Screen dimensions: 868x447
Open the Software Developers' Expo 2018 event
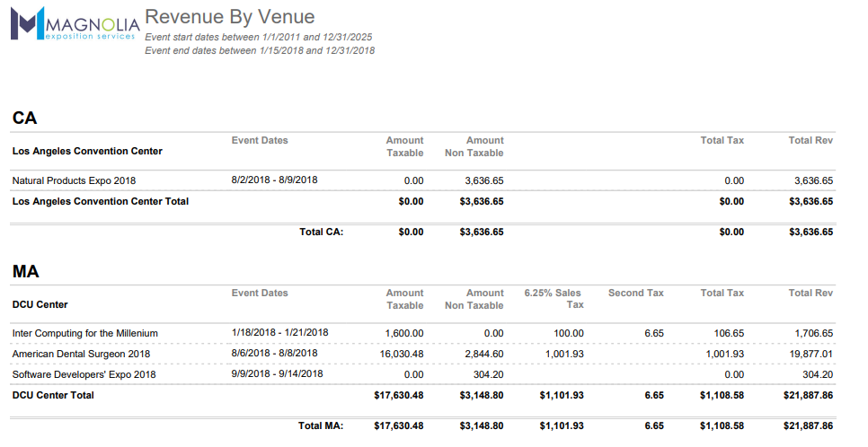[x=84, y=374]
